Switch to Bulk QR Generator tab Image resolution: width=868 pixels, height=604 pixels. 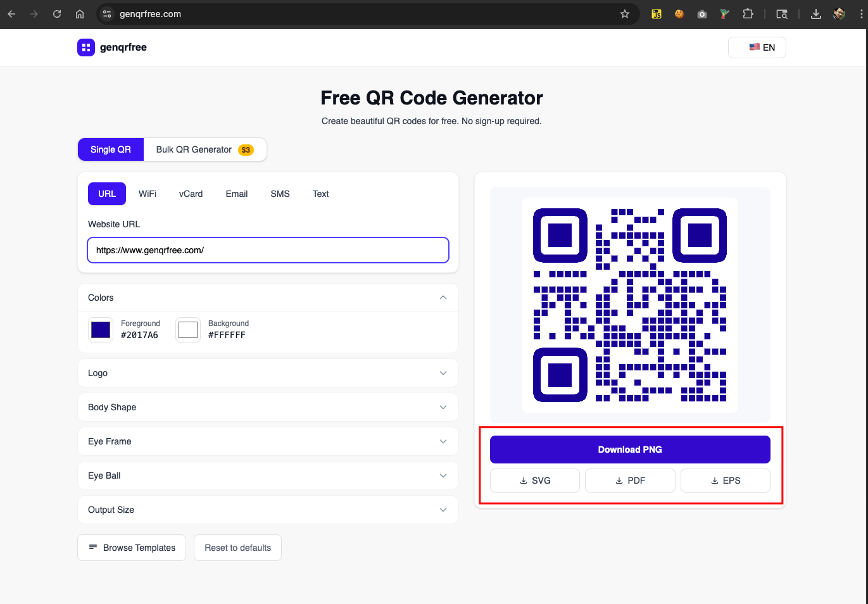click(x=205, y=149)
